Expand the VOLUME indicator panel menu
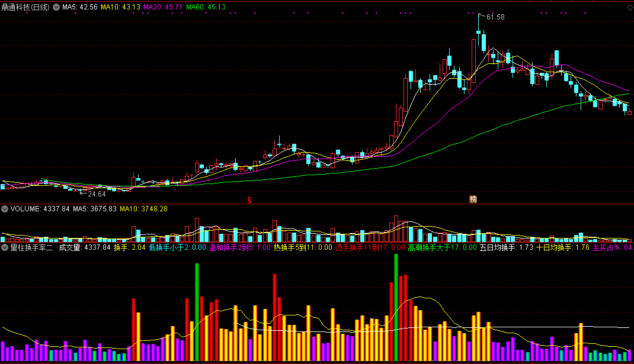This screenshot has width=634, height=364. point(5,209)
